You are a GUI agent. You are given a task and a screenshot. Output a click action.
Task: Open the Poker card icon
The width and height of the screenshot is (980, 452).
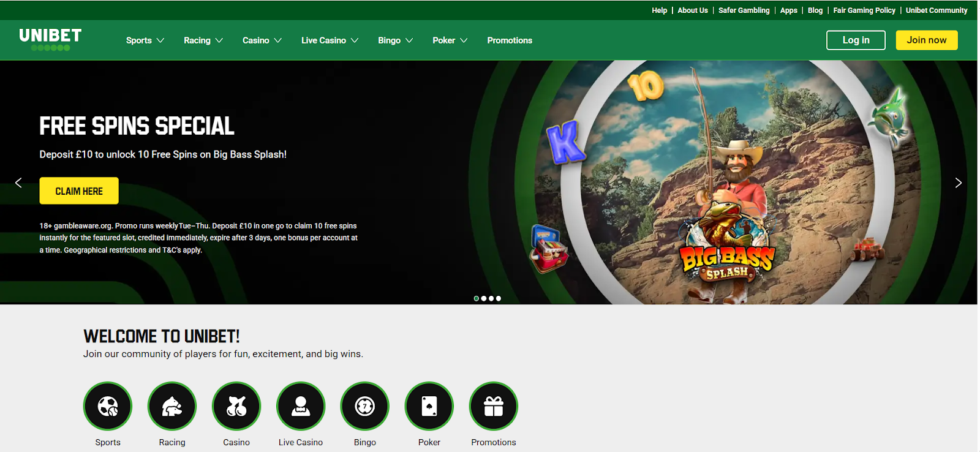tap(429, 406)
